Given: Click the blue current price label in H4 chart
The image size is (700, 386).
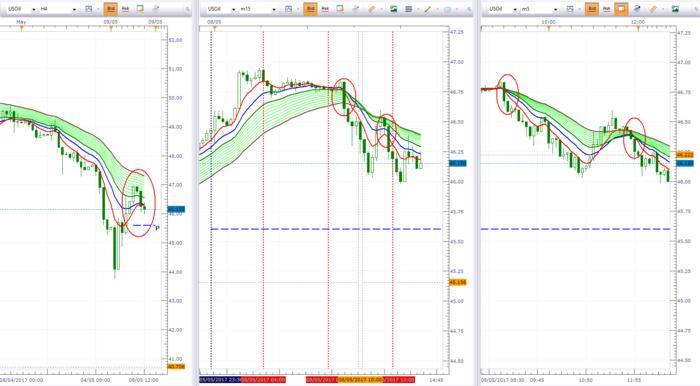Looking at the screenshot, I should click(176, 209).
